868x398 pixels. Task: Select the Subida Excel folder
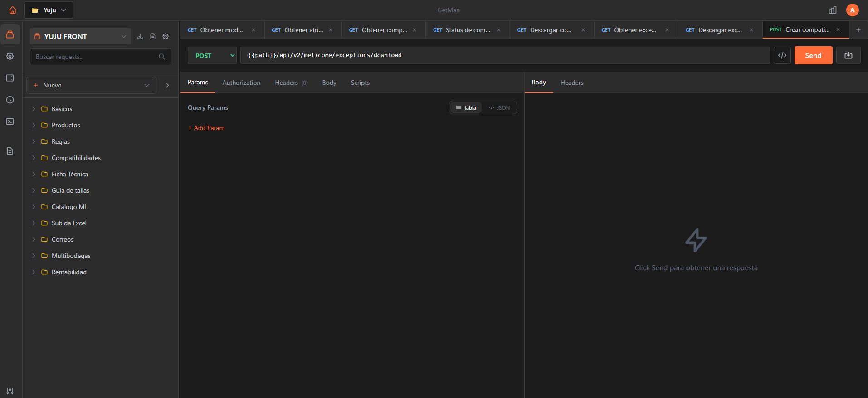pyautogui.click(x=100, y=223)
